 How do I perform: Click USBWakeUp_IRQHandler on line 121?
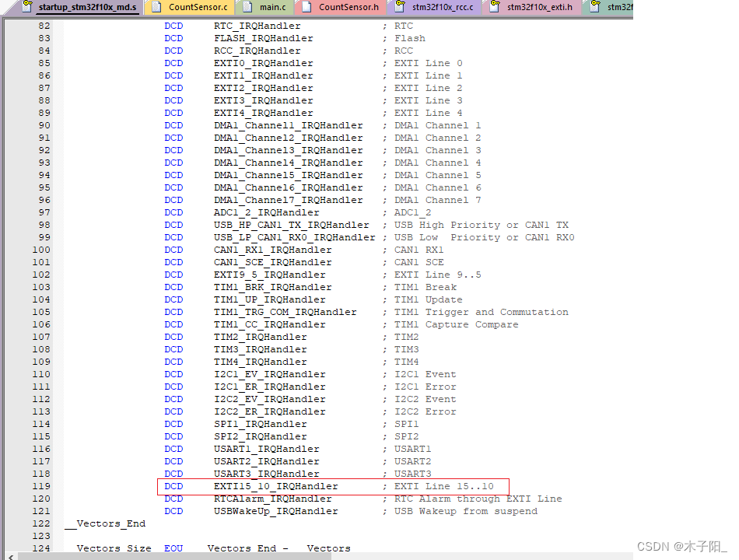(x=275, y=512)
